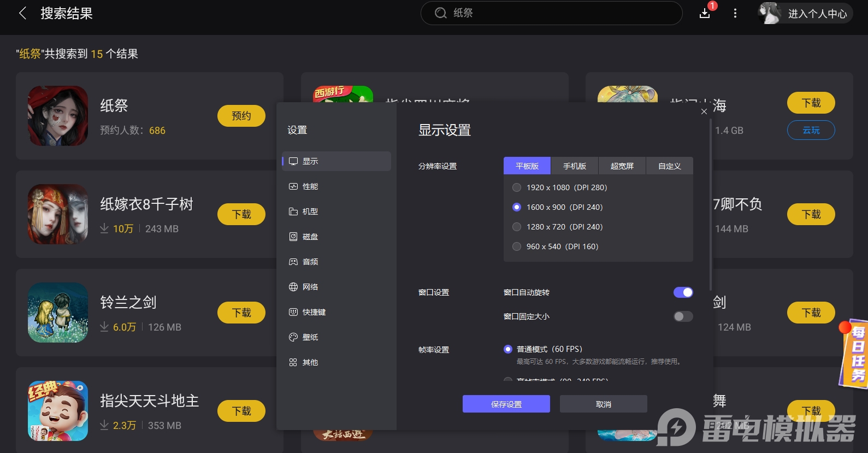Click the palette icon beside 壁纸
The width and height of the screenshot is (868, 453).
(x=293, y=337)
